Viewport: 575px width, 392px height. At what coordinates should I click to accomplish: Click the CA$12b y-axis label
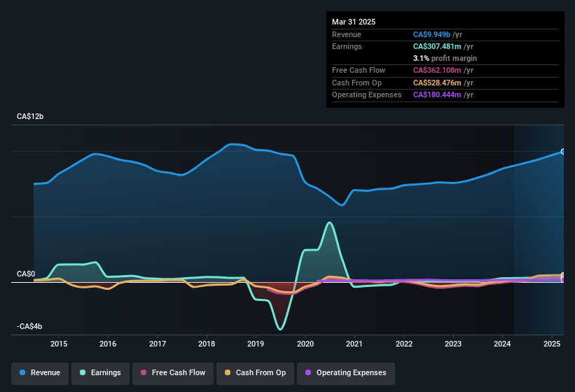coord(30,116)
